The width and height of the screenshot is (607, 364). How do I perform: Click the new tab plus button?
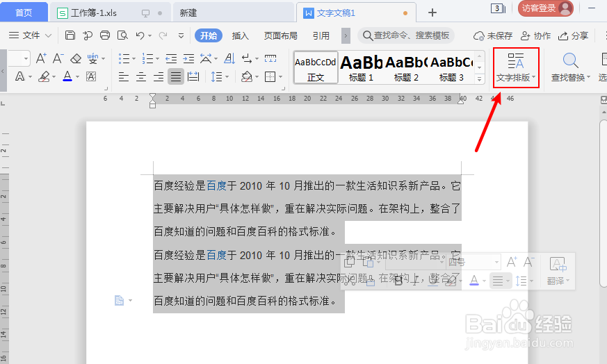click(x=432, y=13)
